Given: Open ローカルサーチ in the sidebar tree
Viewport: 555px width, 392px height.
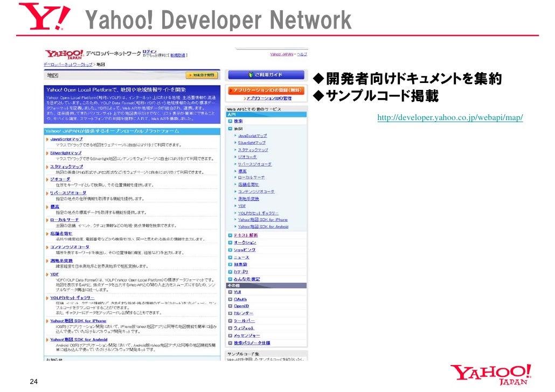Looking at the screenshot, I should [251, 177].
